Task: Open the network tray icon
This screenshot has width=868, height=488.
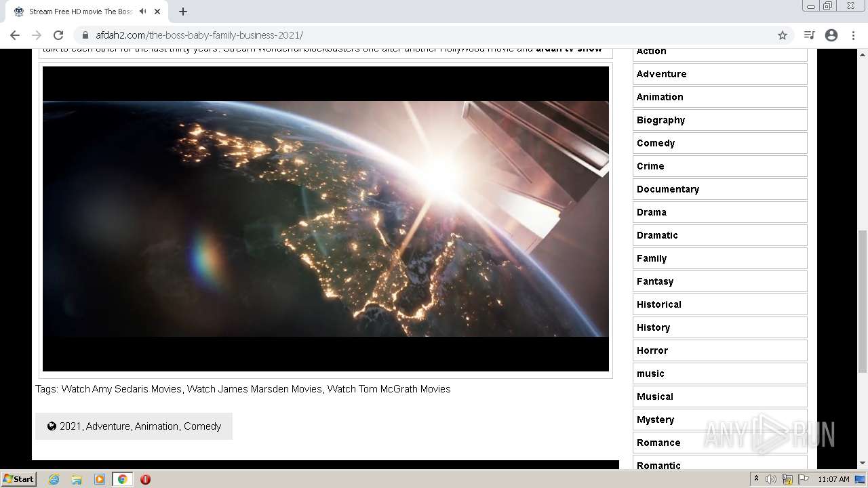Action: coord(787,479)
